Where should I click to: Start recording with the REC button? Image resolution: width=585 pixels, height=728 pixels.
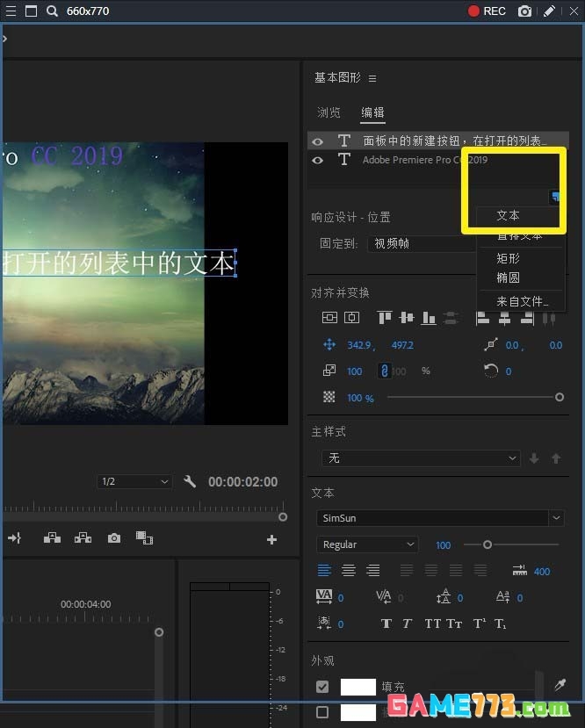click(x=487, y=11)
